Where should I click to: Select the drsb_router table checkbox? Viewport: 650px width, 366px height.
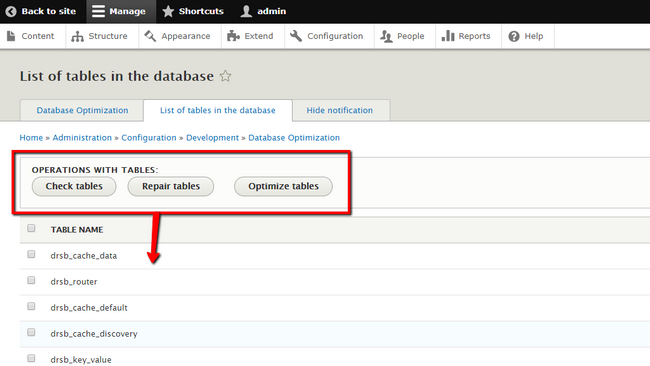click(31, 280)
